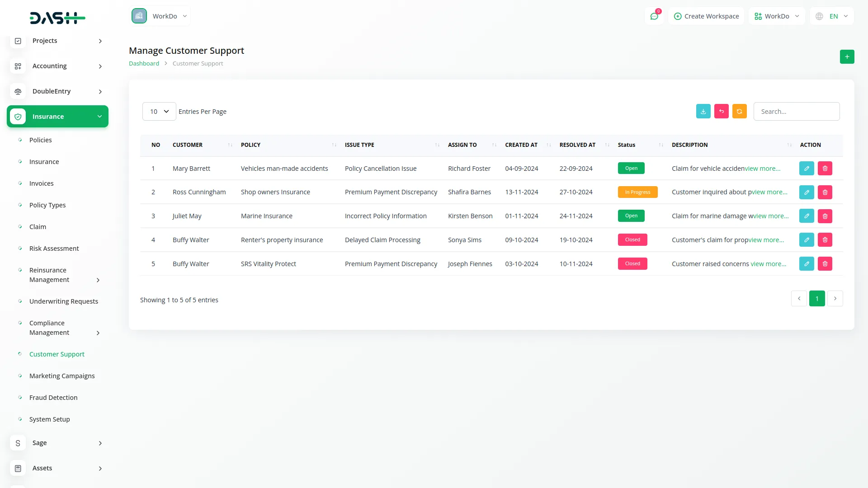This screenshot has height=488, width=868.
Task: Click the DoubleEntry scales icon in the sidebar
Action: coord(18,91)
